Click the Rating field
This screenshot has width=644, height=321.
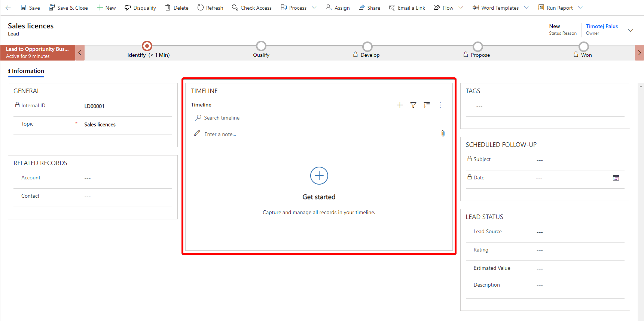pyautogui.click(x=580, y=251)
